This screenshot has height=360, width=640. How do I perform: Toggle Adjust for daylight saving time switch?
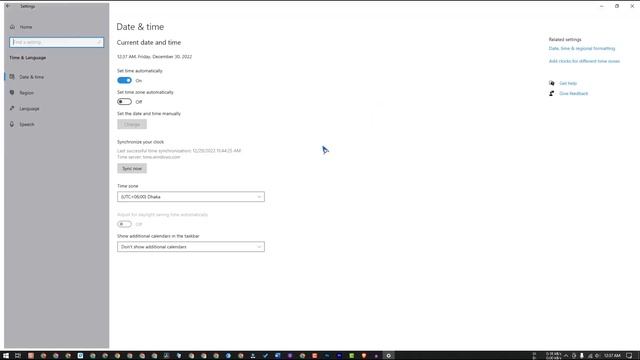pos(124,224)
